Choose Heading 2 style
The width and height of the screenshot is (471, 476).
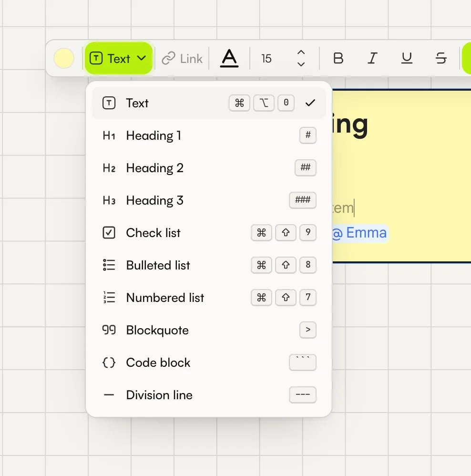coord(209,168)
